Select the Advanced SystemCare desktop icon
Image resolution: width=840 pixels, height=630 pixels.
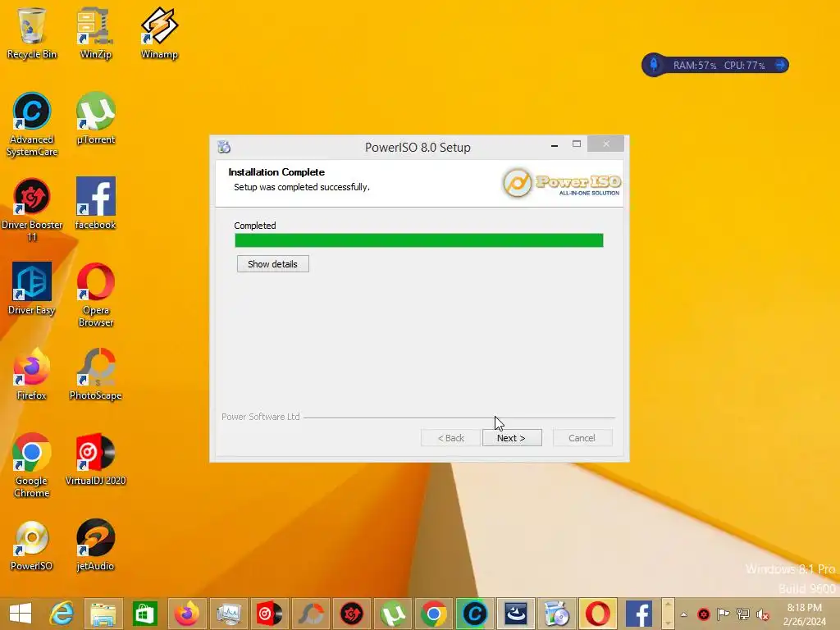pos(32,125)
